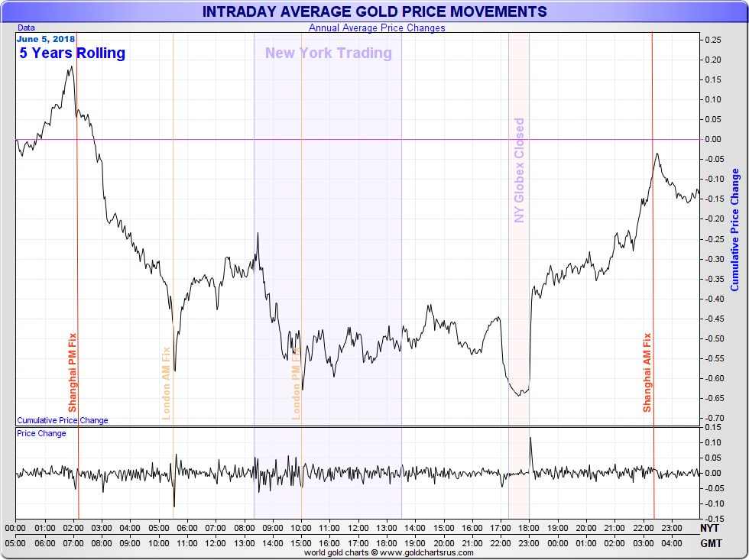Click the title 'INTRADAY AVERAGE GOLD PRICE MOVEMENTS'
Viewport: 749px width, 560px height.
point(374,11)
